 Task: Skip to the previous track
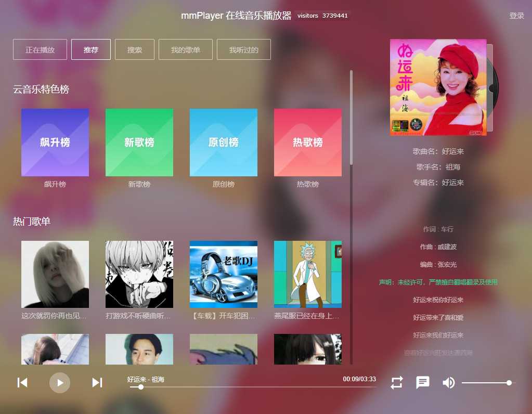pos(22,382)
